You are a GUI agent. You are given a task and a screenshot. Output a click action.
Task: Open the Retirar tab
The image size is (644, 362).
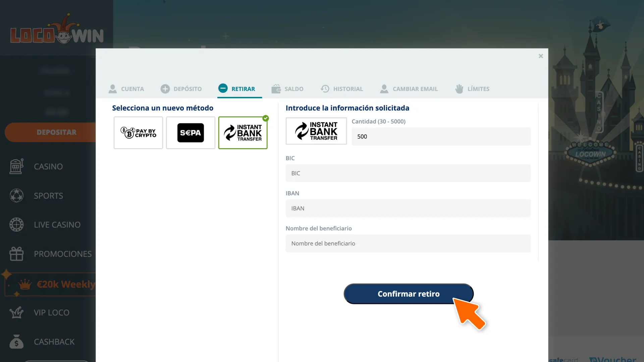pyautogui.click(x=239, y=88)
